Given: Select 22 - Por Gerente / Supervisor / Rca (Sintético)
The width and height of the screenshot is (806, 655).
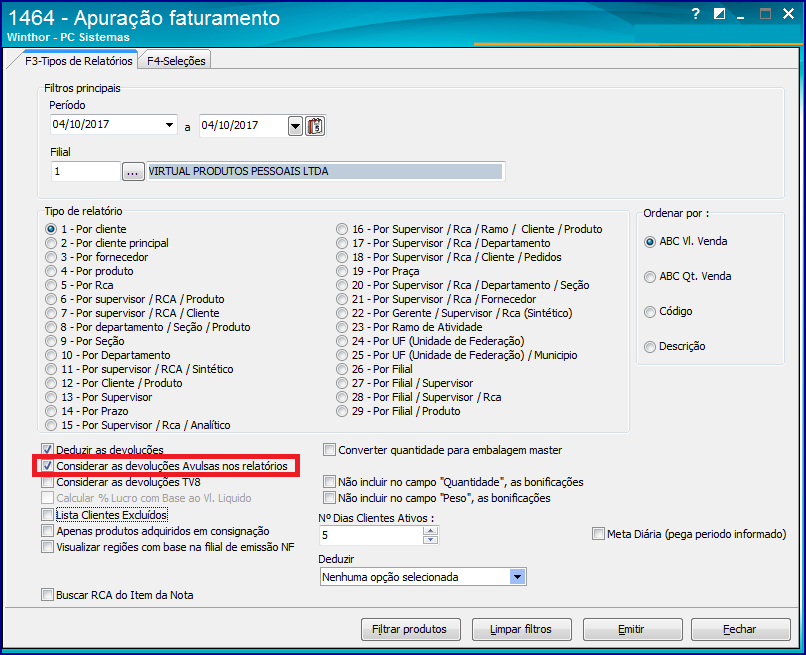Looking at the screenshot, I should coord(342,313).
